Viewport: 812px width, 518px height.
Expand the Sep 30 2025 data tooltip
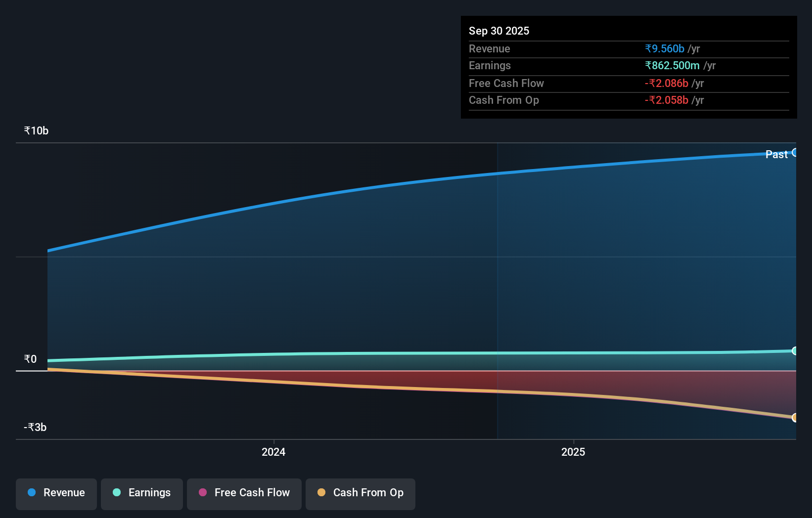point(629,67)
